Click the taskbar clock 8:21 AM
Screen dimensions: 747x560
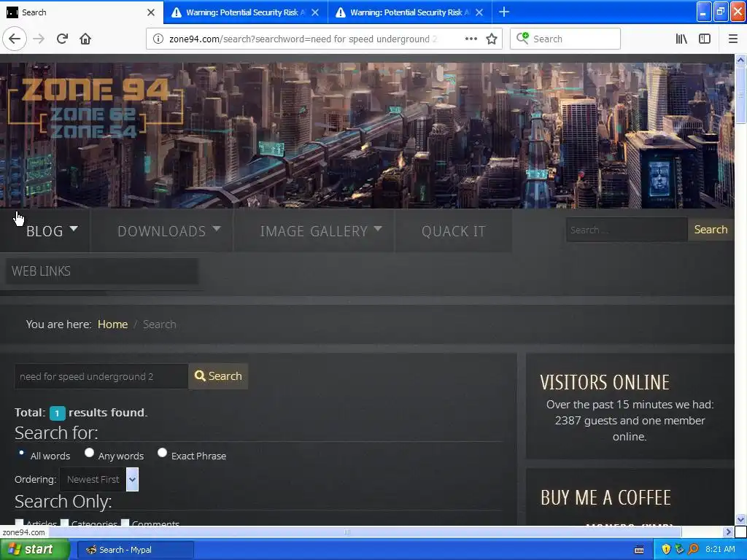(720, 549)
